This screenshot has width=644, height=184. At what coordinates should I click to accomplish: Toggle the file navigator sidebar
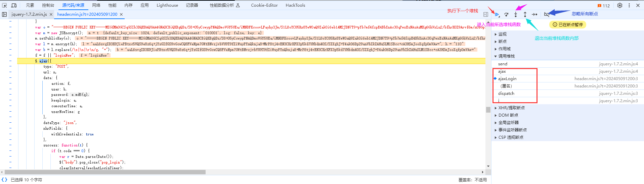coord(4,14)
